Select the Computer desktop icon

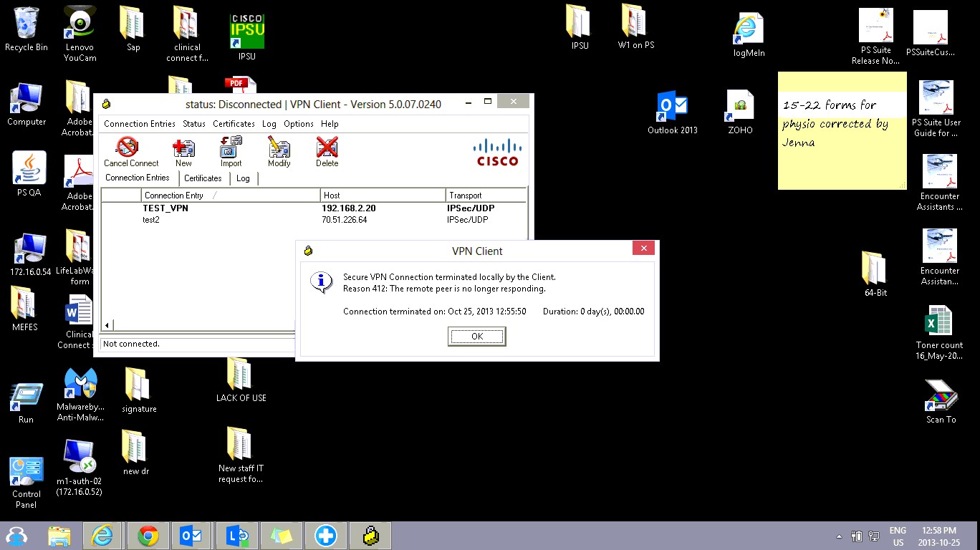click(27, 105)
